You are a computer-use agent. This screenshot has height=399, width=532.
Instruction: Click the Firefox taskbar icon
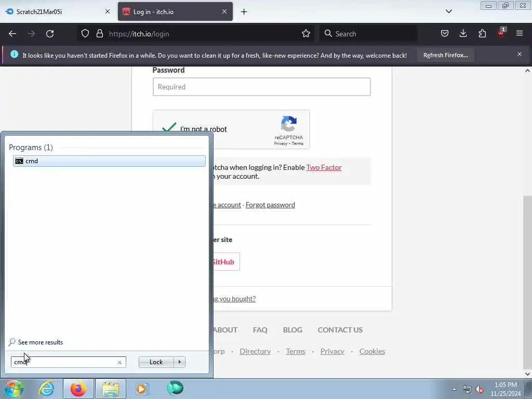pyautogui.click(x=78, y=389)
